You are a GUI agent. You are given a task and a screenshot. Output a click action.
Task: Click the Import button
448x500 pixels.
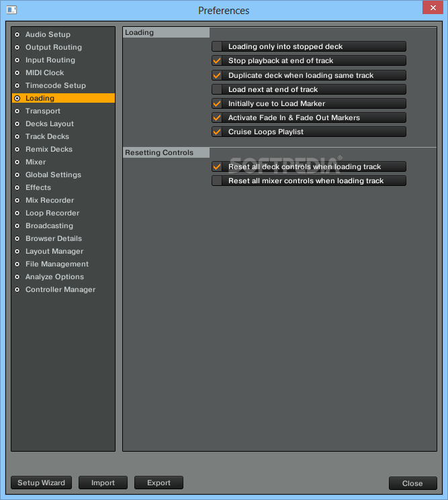[103, 483]
